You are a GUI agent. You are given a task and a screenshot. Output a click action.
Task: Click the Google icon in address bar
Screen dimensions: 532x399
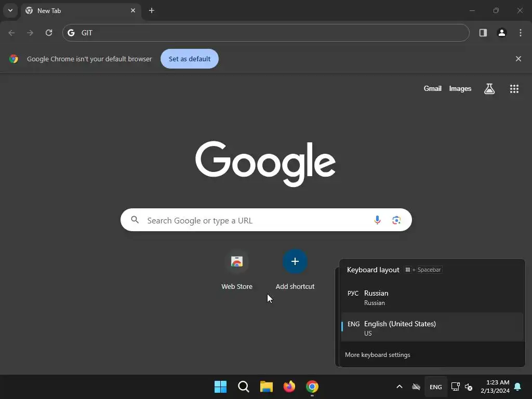click(x=71, y=33)
